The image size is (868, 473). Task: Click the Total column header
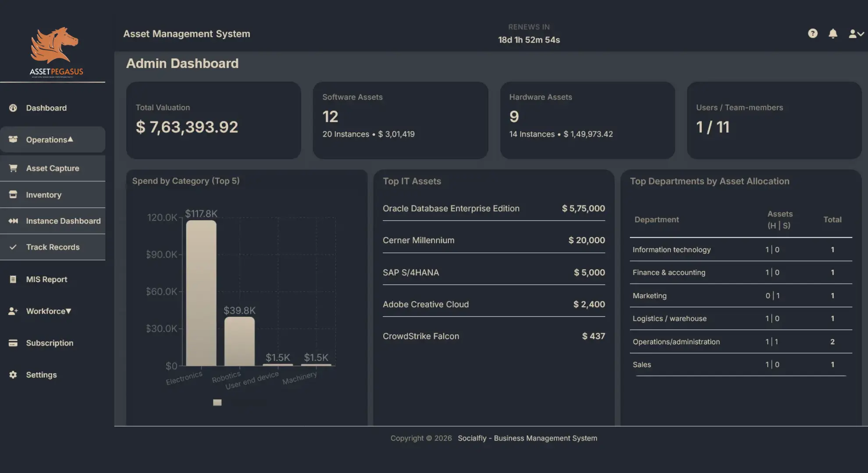pos(832,219)
